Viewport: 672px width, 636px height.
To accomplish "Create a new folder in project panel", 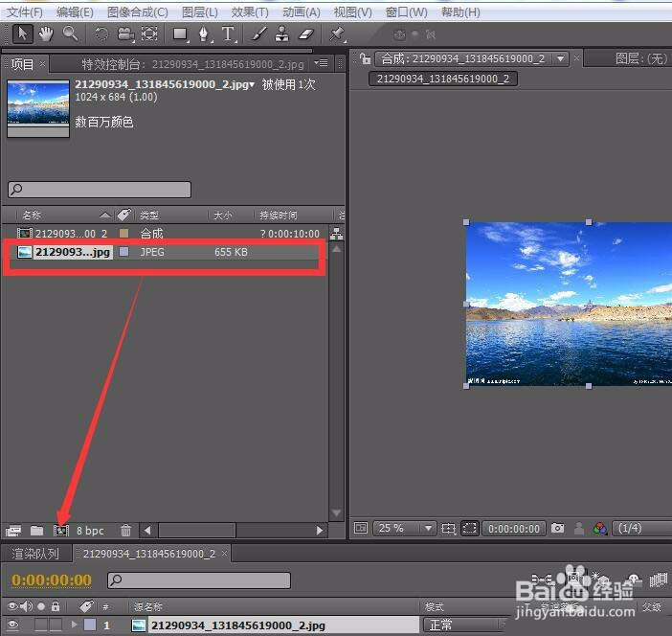I will [37, 531].
